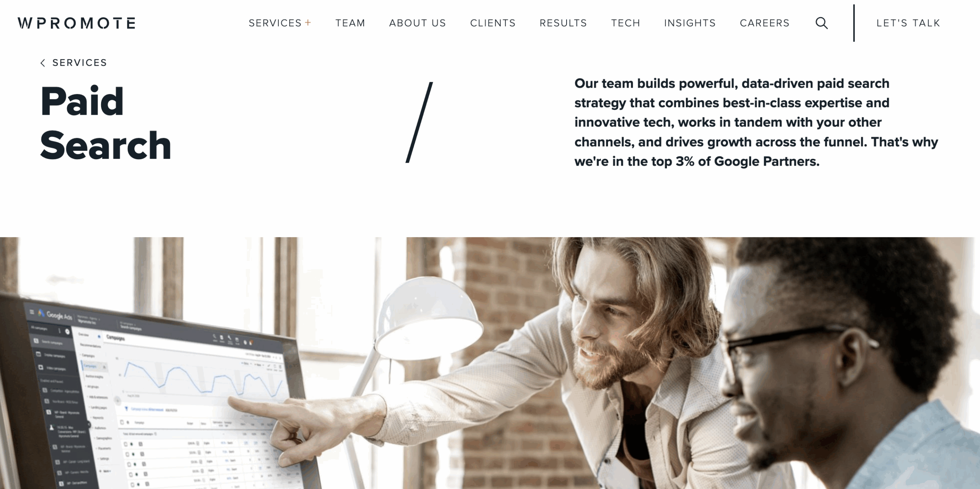Click the line chart on the monitor
980x489 pixels.
pyautogui.click(x=203, y=378)
